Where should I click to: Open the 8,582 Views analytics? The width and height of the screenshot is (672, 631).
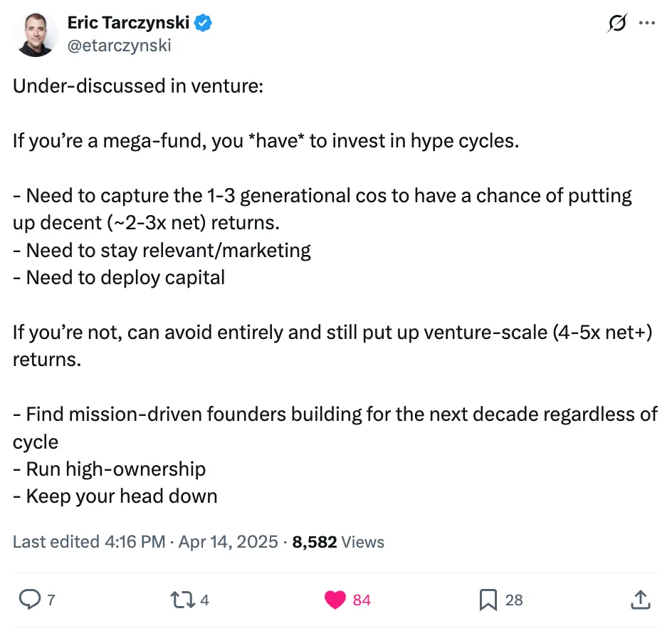click(x=338, y=542)
